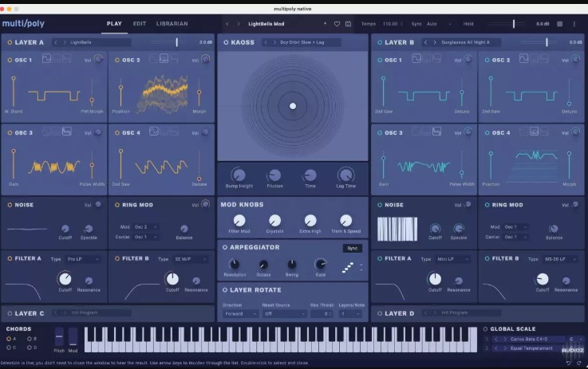Select chord radio button A

click(x=9, y=339)
